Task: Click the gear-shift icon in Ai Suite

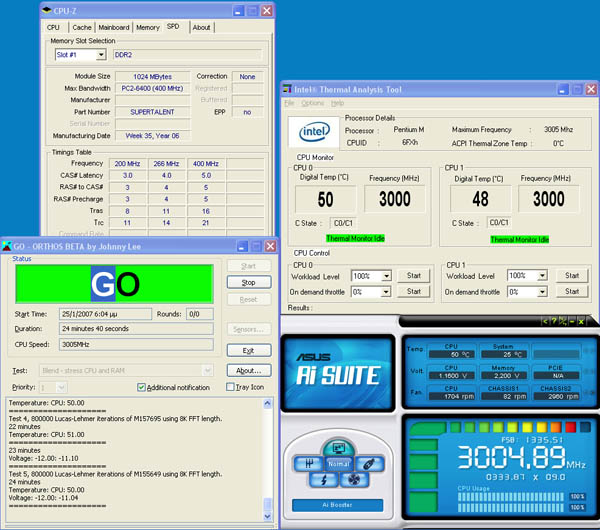Action: tap(309, 464)
